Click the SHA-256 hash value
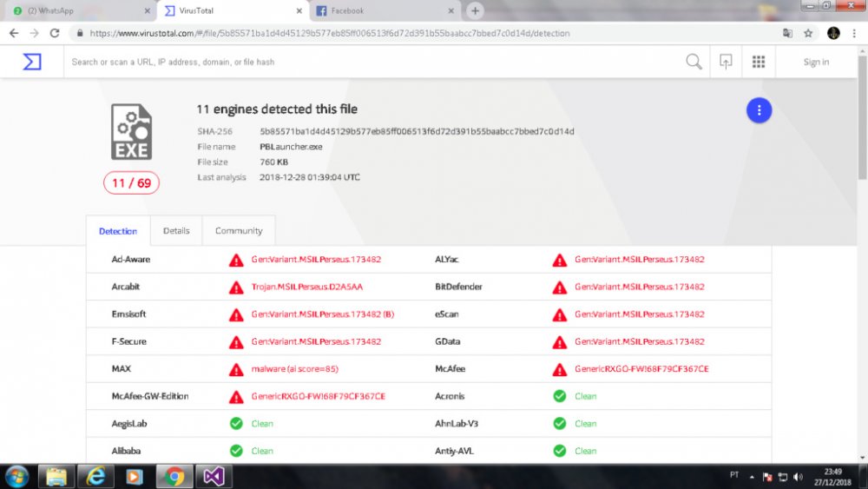The width and height of the screenshot is (868, 489). (x=417, y=131)
